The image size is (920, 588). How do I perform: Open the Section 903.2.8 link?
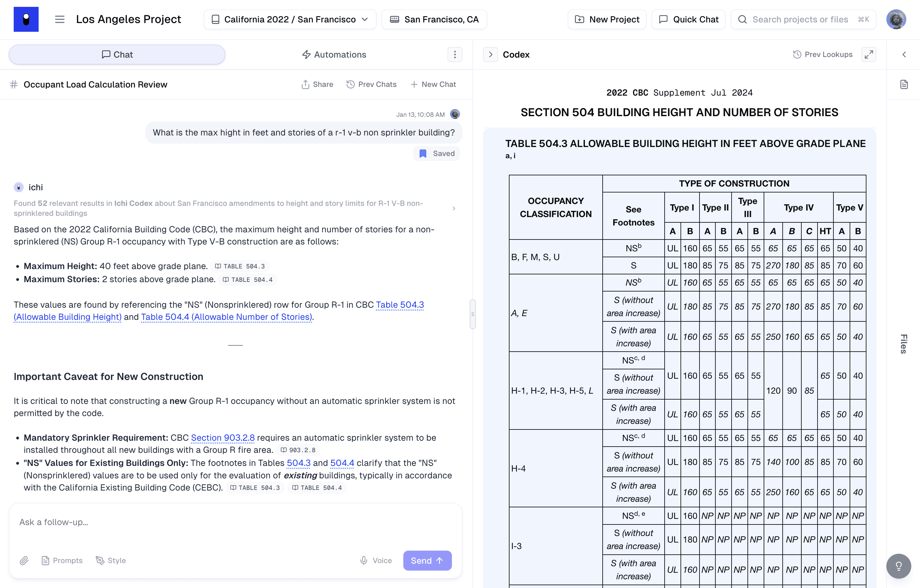(223, 438)
